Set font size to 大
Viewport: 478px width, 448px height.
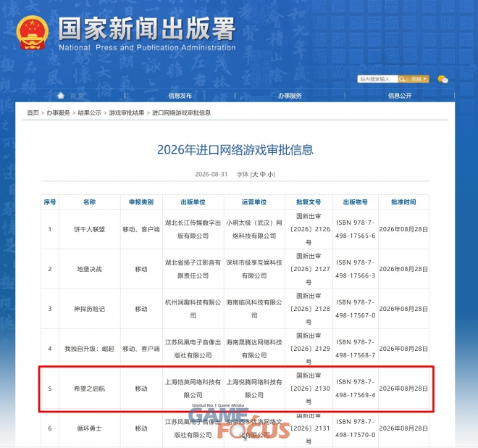click(255, 174)
